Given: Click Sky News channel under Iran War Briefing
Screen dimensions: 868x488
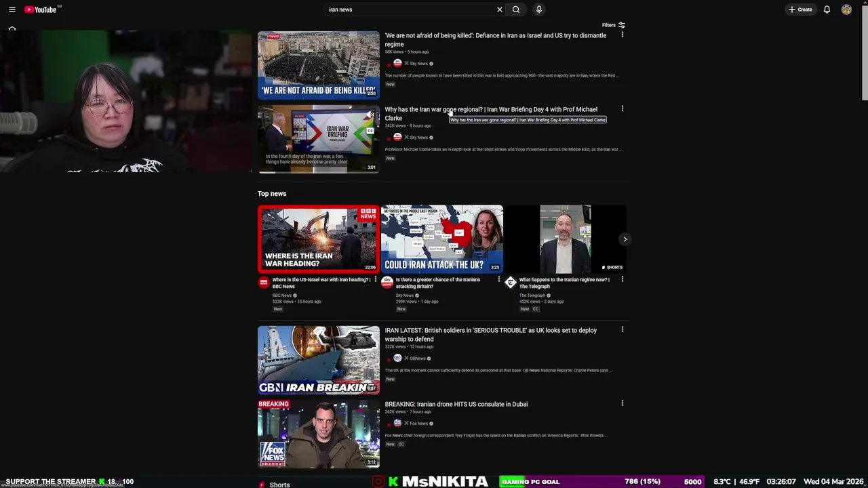Looking at the screenshot, I should tap(418, 138).
